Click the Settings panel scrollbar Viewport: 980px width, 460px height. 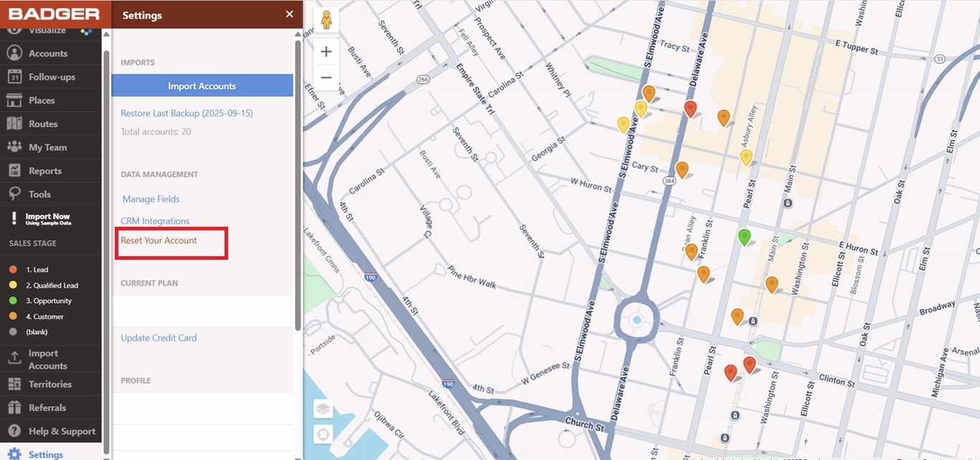coord(298,179)
